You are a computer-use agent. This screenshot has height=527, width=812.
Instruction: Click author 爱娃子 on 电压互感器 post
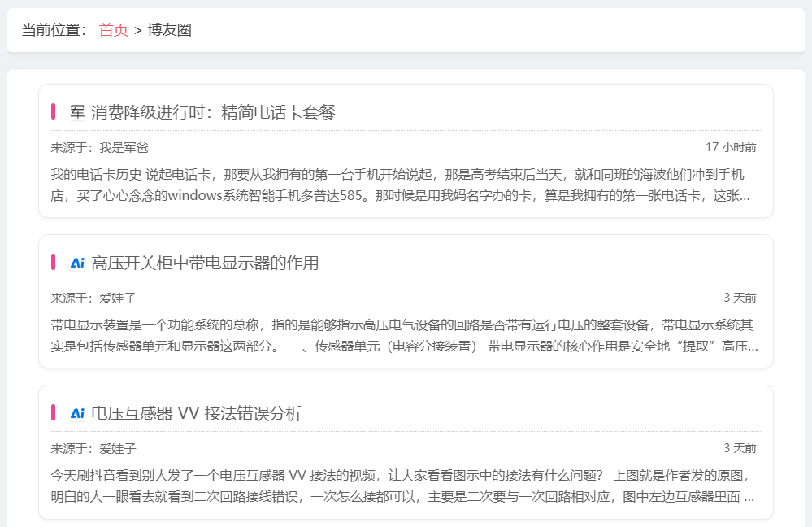[118, 448]
